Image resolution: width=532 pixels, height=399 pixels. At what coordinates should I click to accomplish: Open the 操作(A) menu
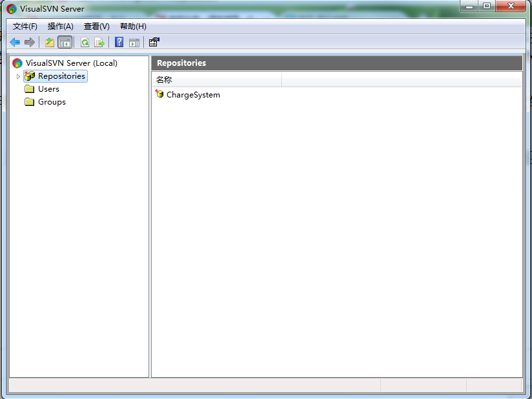click(61, 26)
